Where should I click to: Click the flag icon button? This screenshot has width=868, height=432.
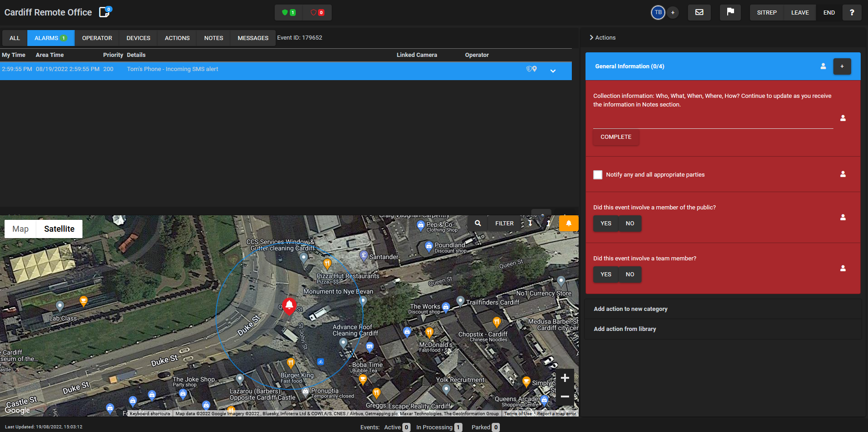pyautogui.click(x=730, y=12)
